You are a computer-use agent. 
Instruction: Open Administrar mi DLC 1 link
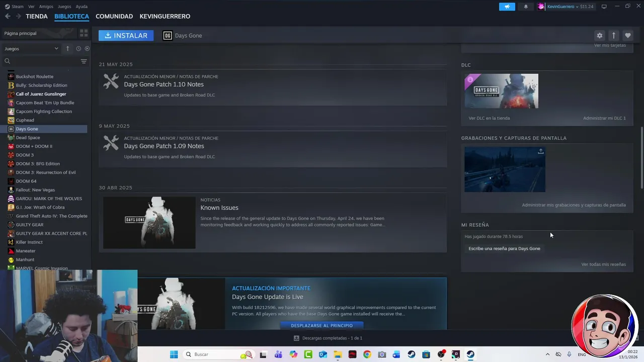click(x=604, y=118)
